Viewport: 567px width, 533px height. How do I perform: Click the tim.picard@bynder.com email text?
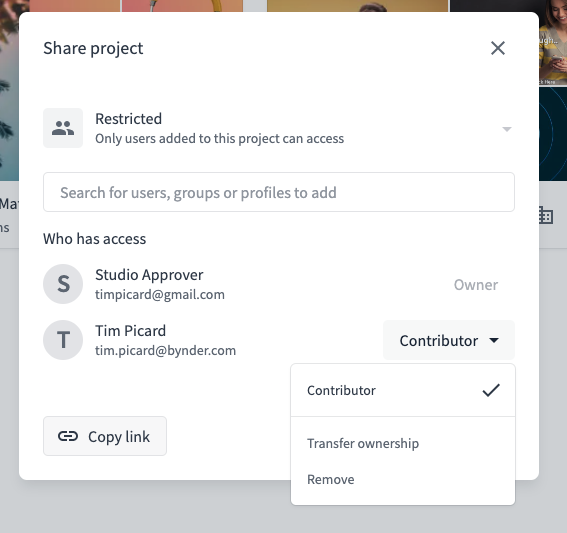[166, 350]
